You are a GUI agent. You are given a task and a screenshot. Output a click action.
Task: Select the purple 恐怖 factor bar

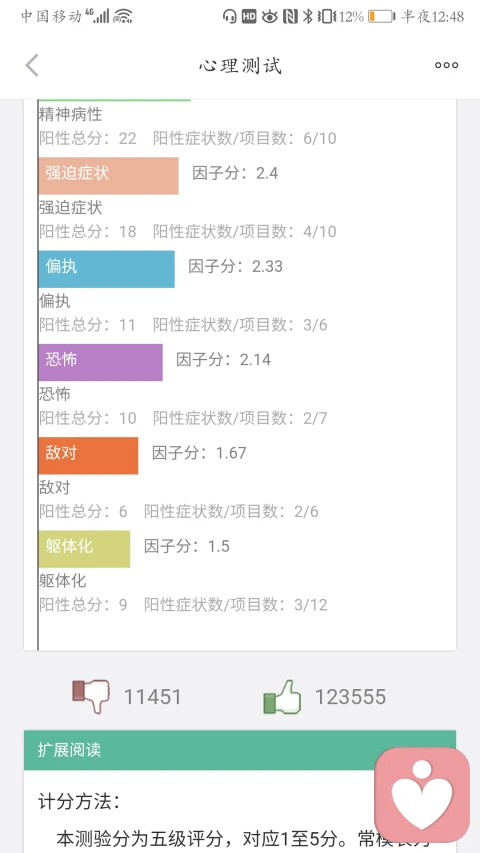[x=101, y=362]
